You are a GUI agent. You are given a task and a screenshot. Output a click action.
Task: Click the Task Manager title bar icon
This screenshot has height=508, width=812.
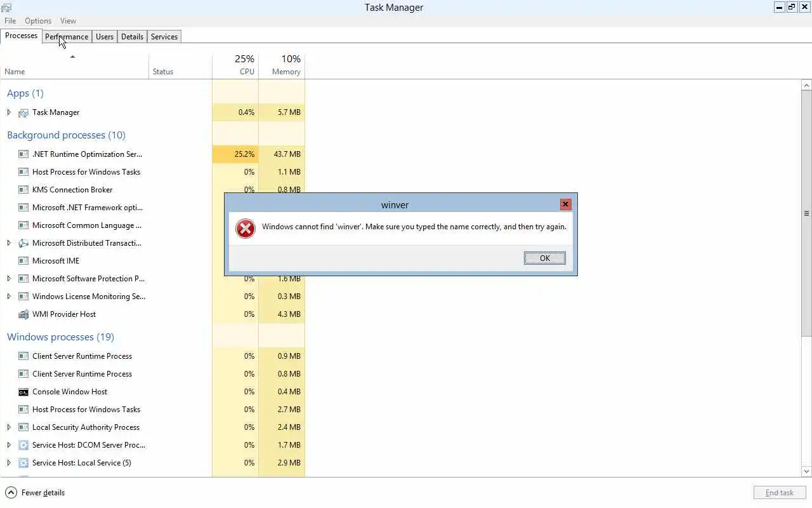pyautogui.click(x=6, y=8)
